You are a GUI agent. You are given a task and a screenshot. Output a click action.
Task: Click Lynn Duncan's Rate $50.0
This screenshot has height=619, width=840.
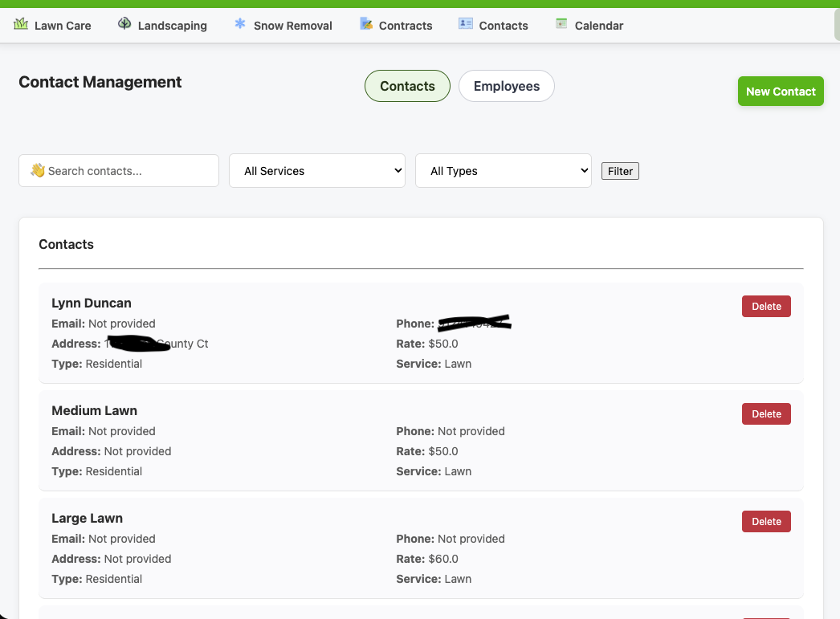pyautogui.click(x=427, y=344)
